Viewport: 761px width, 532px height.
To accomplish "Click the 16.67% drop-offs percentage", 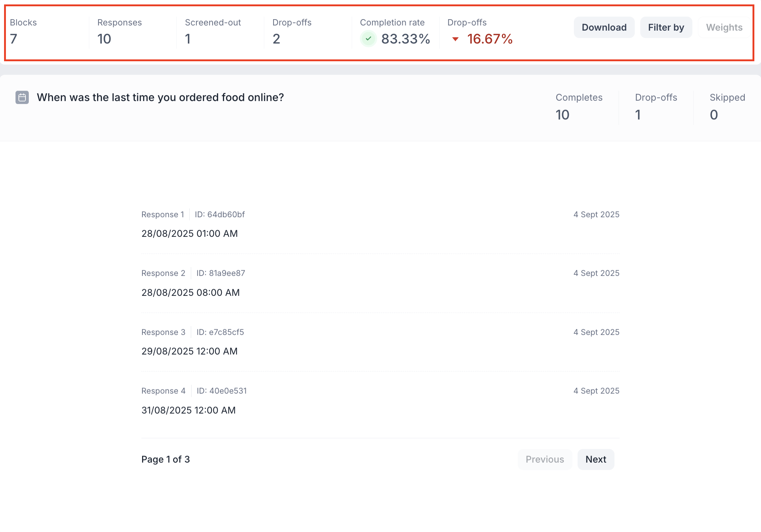I will pos(489,39).
